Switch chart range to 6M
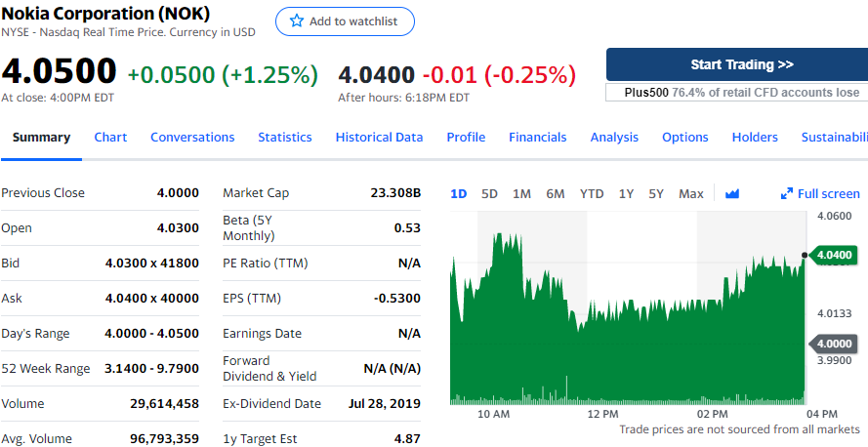This screenshot has width=868, height=447. tap(556, 194)
